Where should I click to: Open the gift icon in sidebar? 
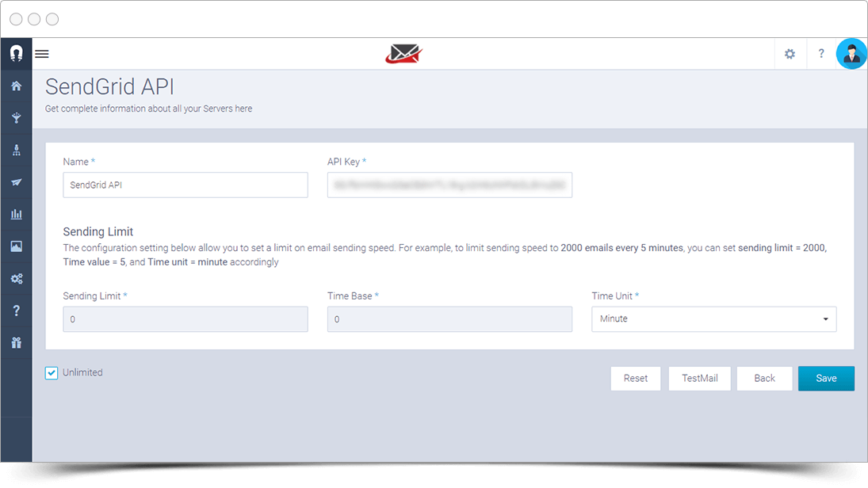coord(16,343)
